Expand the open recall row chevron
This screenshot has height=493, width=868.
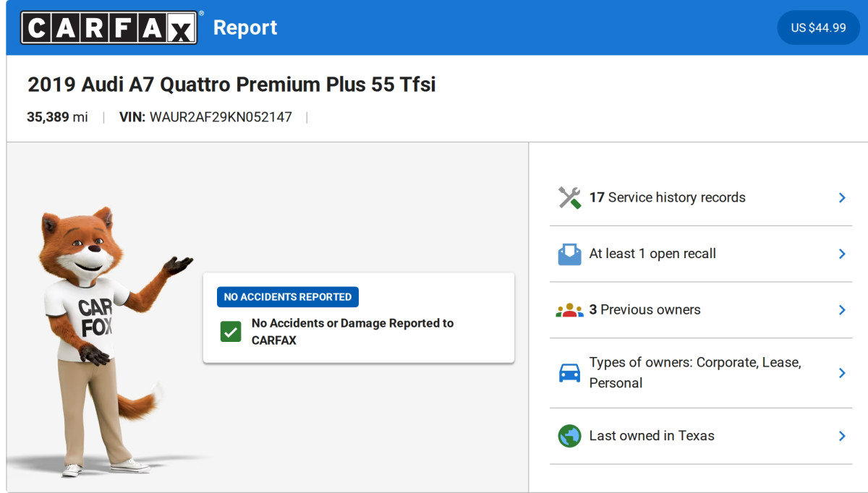841,254
